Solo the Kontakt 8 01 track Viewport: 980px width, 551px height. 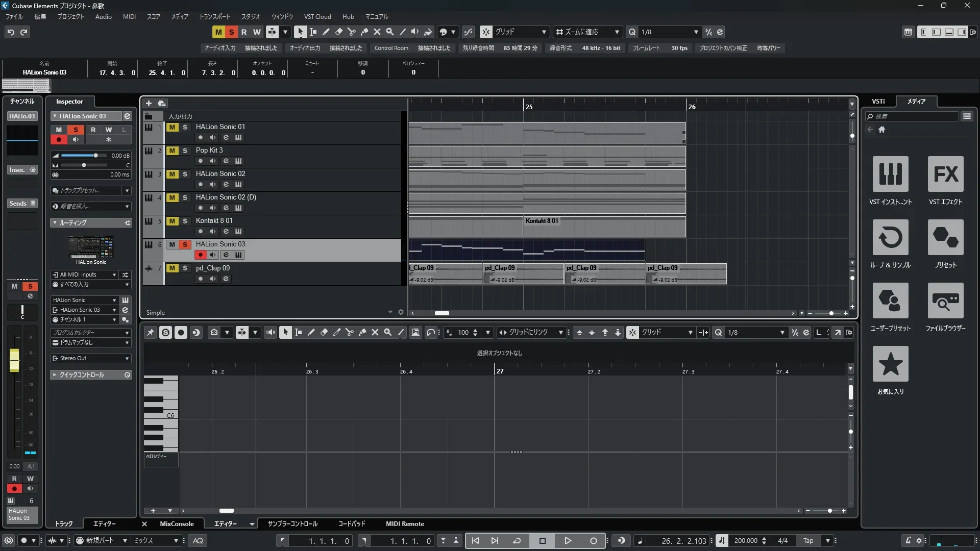[185, 221]
